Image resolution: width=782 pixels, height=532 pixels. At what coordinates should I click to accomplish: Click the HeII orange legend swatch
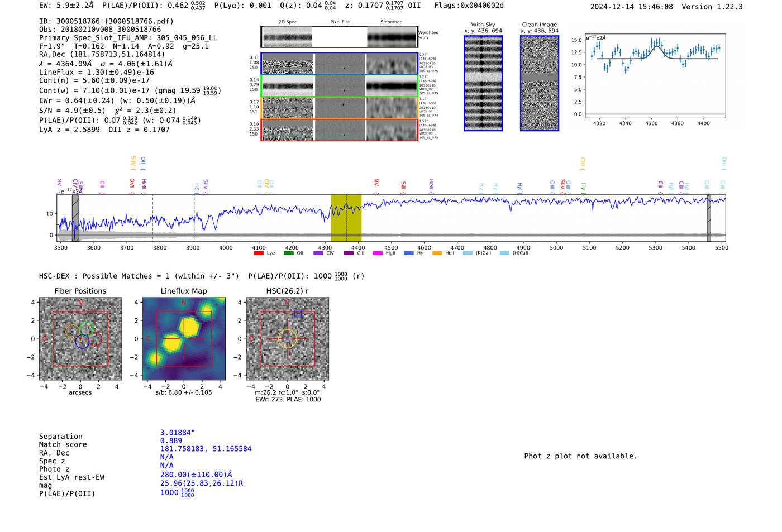pyautogui.click(x=437, y=253)
